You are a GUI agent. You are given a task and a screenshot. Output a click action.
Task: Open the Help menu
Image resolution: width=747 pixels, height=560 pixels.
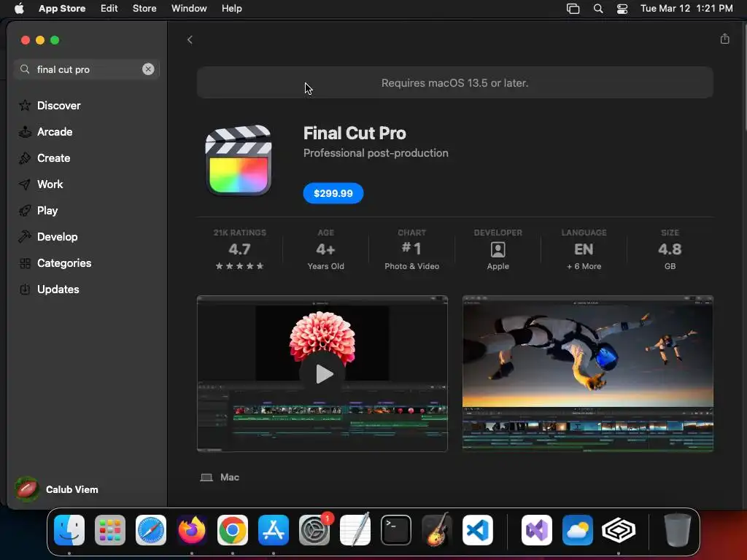231,8
